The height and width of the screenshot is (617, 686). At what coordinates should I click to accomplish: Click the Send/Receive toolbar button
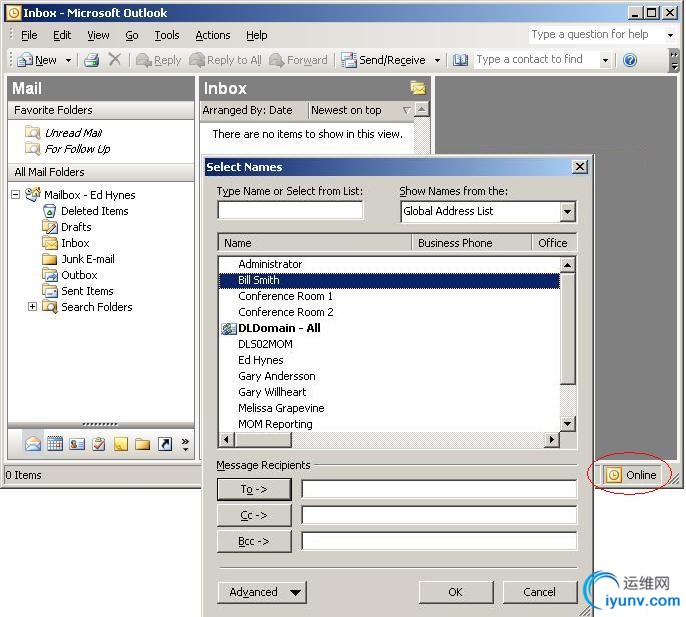click(x=383, y=60)
